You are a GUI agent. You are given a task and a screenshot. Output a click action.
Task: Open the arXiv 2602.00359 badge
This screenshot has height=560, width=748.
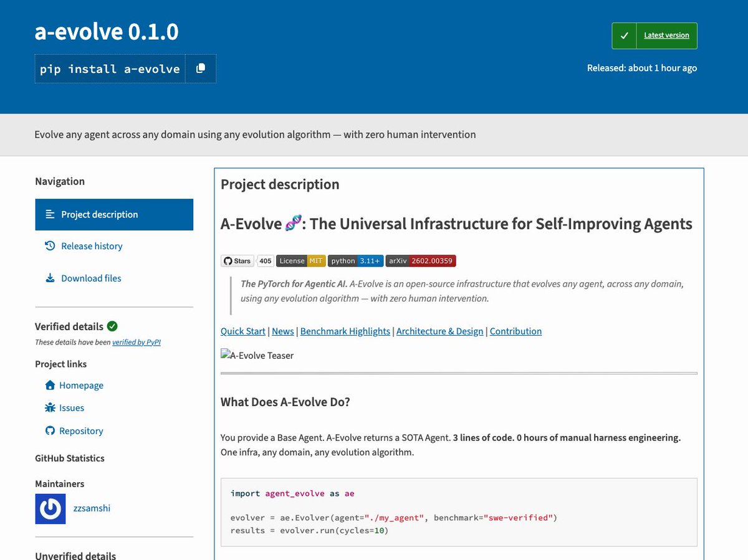click(x=421, y=261)
